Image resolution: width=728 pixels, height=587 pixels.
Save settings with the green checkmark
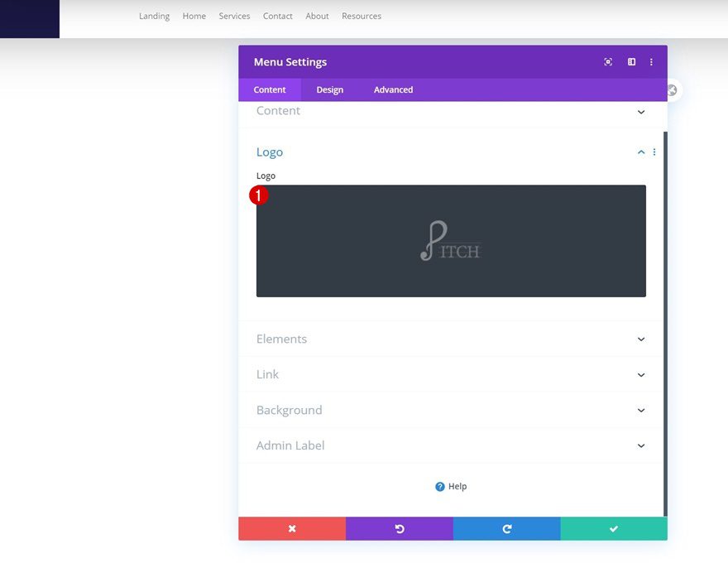(614, 528)
